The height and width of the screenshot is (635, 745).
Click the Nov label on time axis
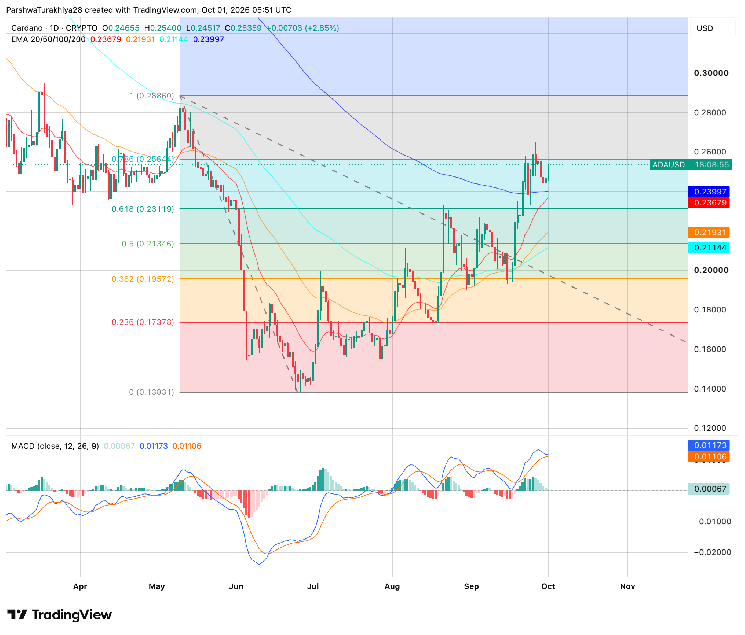tap(628, 587)
